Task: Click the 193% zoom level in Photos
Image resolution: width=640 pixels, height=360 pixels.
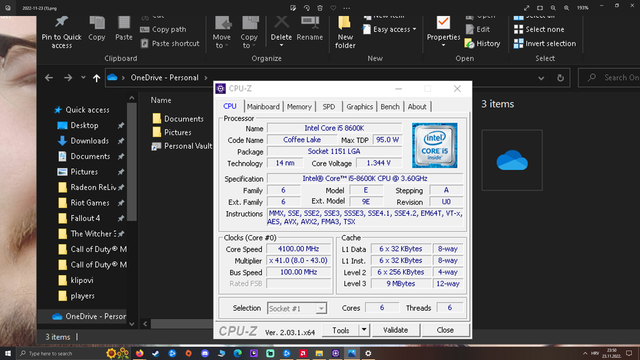Action: pos(583,8)
